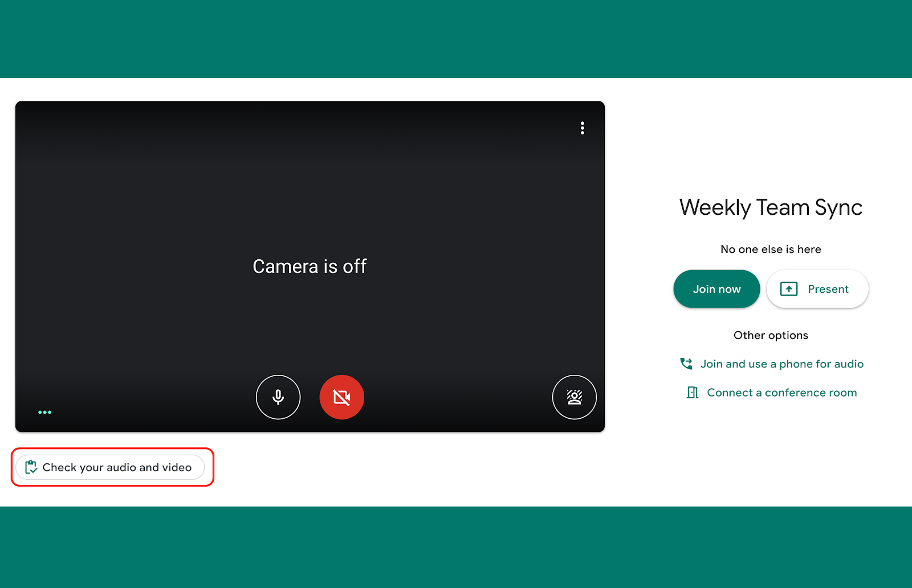
Task: Open Connect a conference room
Action: [781, 393]
